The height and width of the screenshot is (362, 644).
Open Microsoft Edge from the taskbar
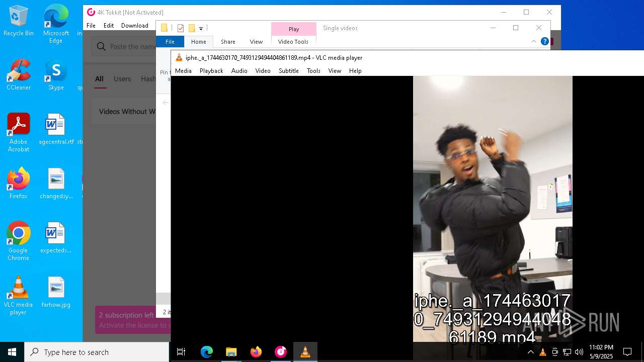206,352
